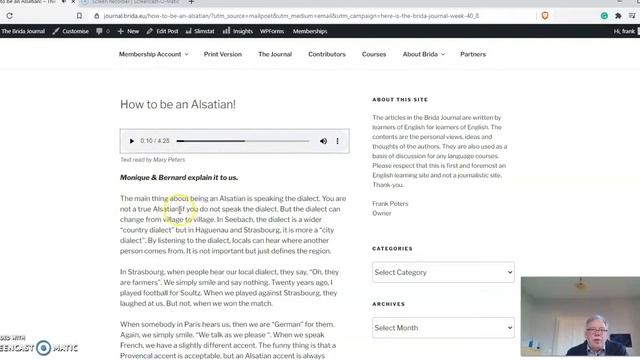The width and height of the screenshot is (640, 360).
Task: Open the green Grammarly extension icon
Action: 604,16
